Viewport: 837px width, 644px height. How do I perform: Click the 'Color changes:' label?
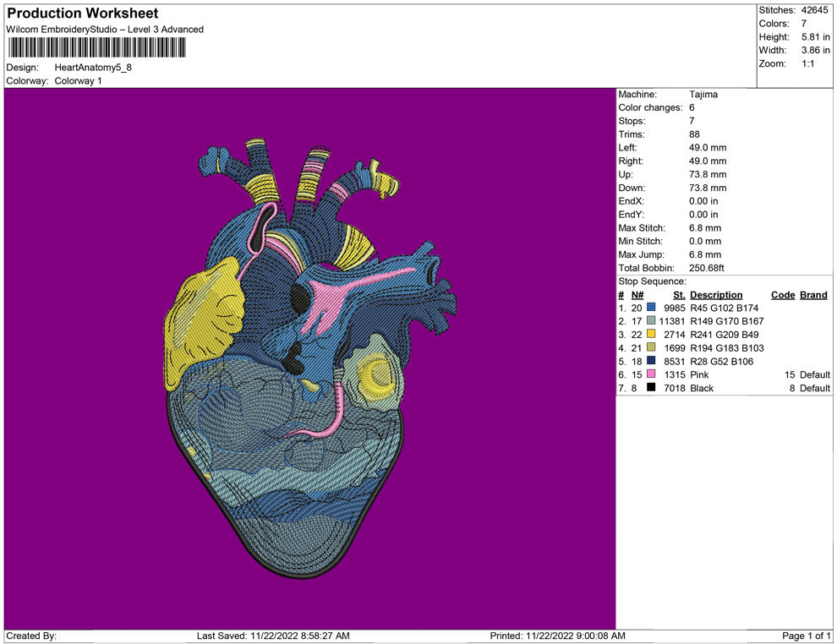[650, 108]
